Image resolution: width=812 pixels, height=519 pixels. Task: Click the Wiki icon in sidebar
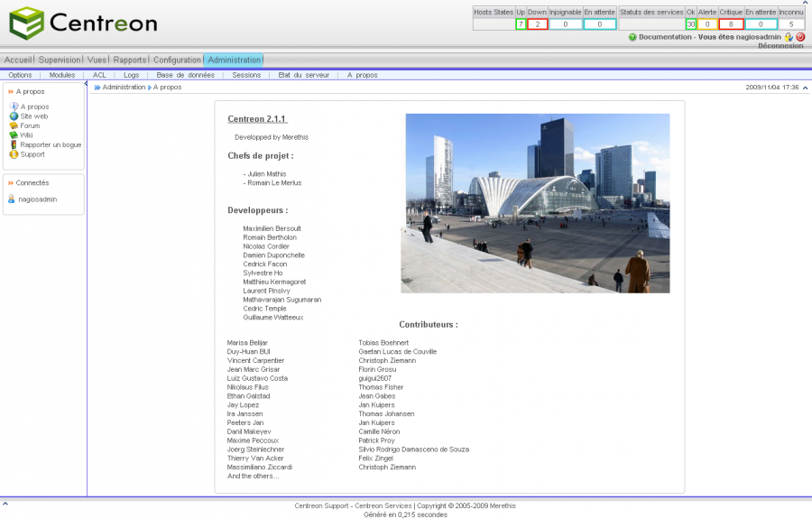click(x=14, y=135)
